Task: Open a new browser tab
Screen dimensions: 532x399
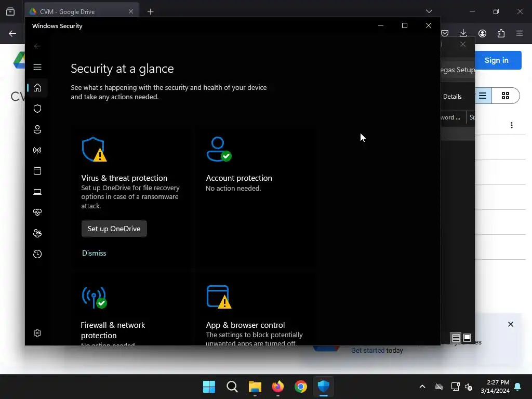Action: pyautogui.click(x=150, y=12)
